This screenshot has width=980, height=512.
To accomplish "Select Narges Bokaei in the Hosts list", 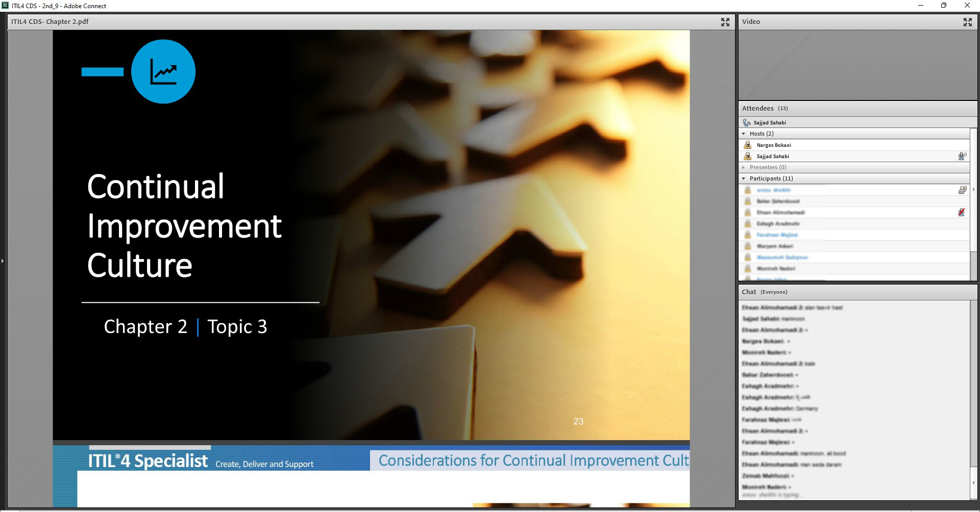I will click(774, 145).
